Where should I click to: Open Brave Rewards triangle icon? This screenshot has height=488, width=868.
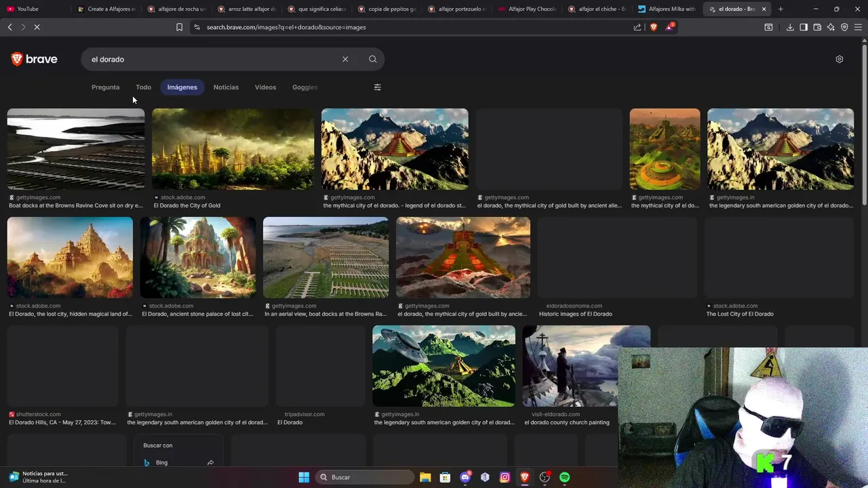[669, 27]
